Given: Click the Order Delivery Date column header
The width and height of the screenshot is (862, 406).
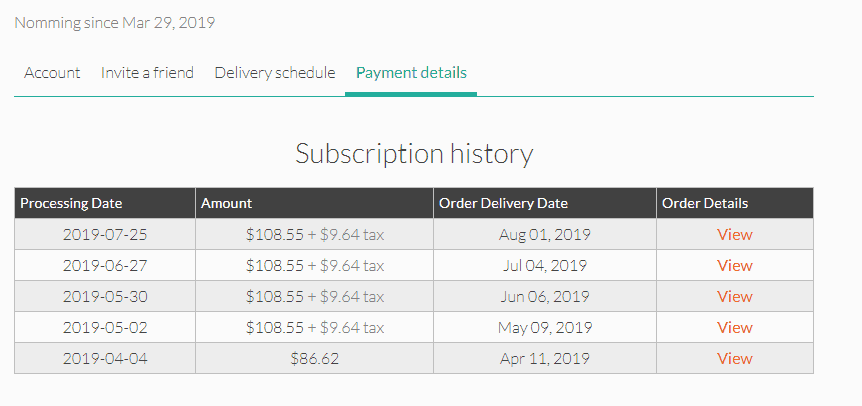Looking at the screenshot, I should click(x=545, y=203).
